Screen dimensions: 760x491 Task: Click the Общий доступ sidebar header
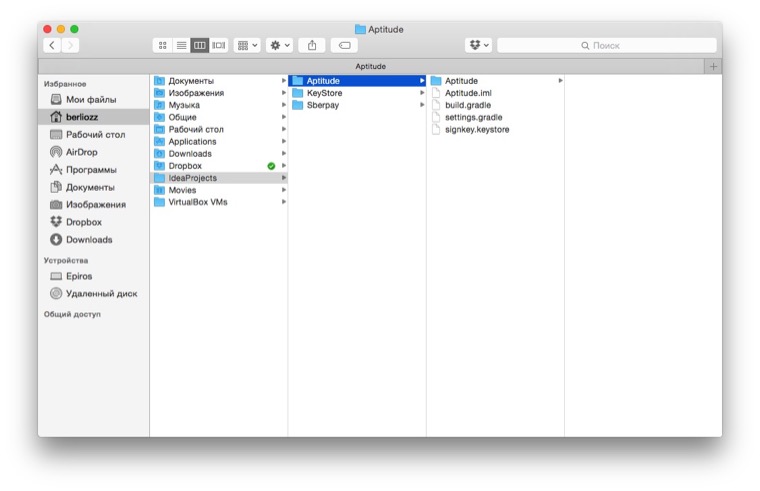pyautogui.click(x=72, y=314)
